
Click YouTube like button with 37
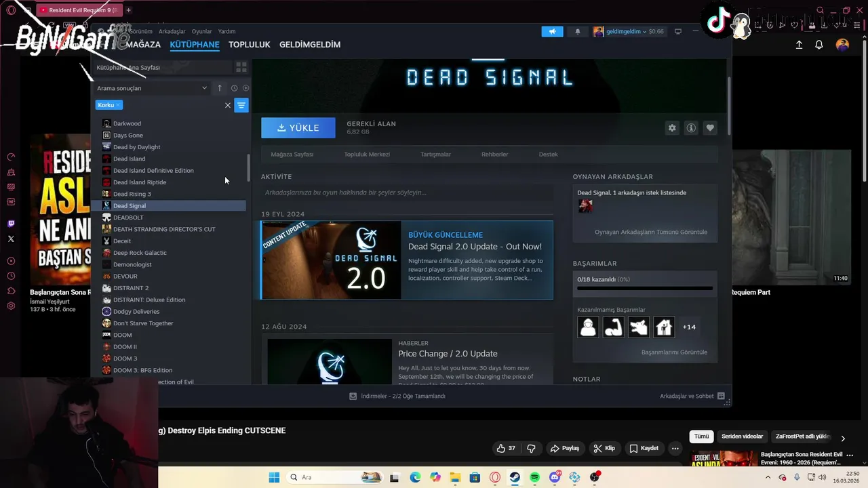(506, 448)
